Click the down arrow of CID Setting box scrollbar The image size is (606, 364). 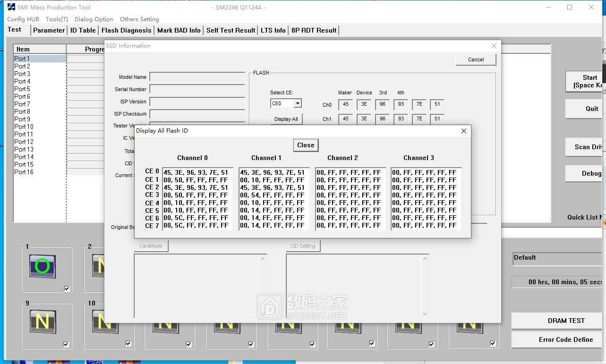(x=425, y=313)
